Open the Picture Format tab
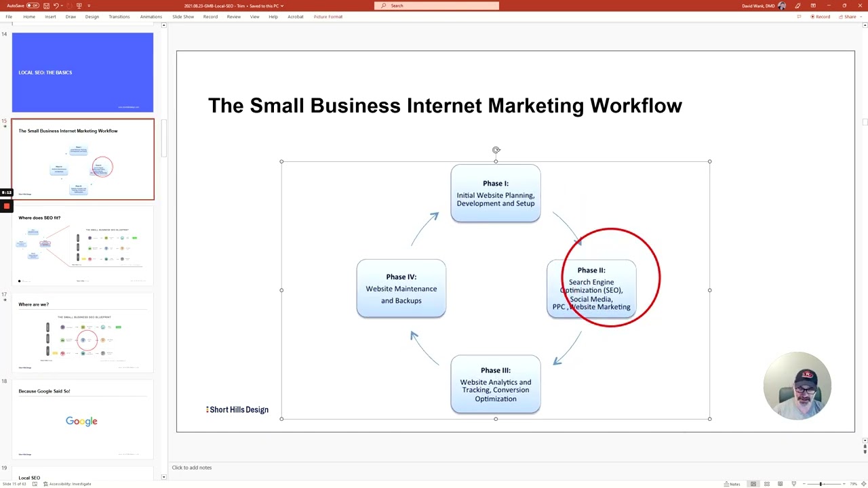The height and width of the screenshot is (488, 868). (328, 16)
